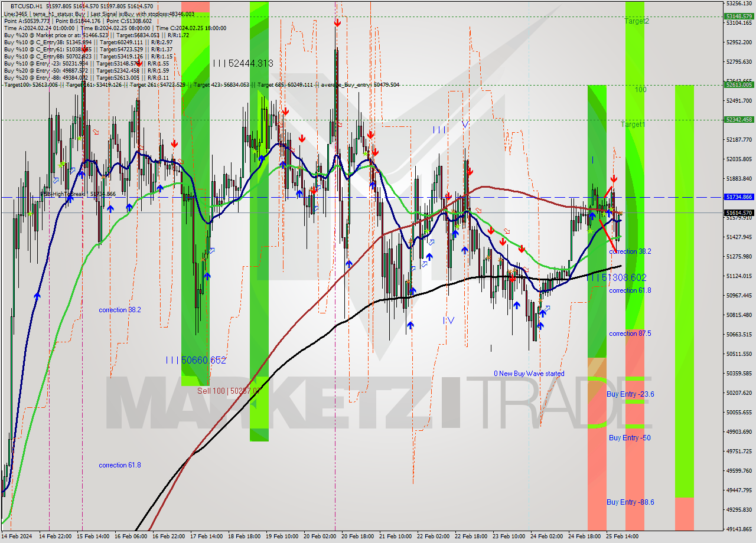Click the 'Buy Entry -88.6' label
Image resolution: width=756 pixels, height=543 pixels.
click(630, 502)
